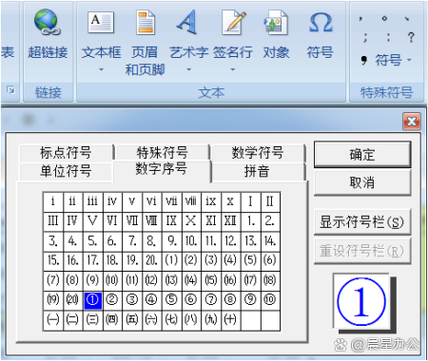
Task: Click the 确定 button
Action: 362,154
